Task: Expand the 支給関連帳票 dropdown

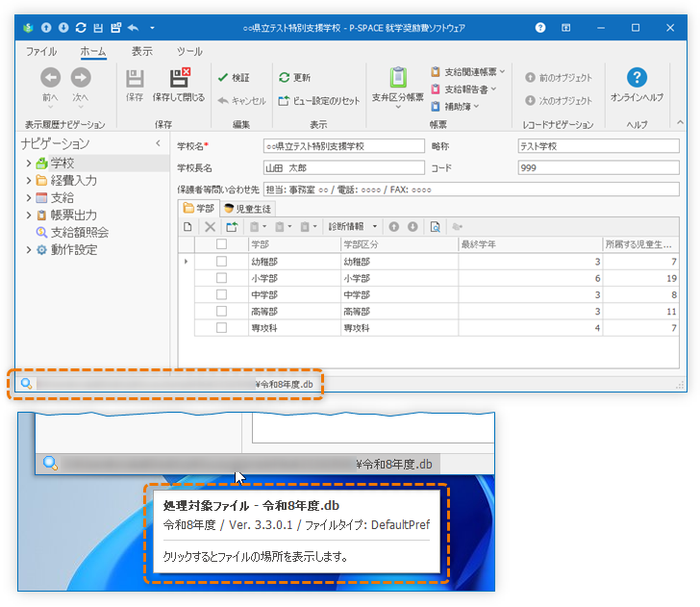Action: click(468, 72)
